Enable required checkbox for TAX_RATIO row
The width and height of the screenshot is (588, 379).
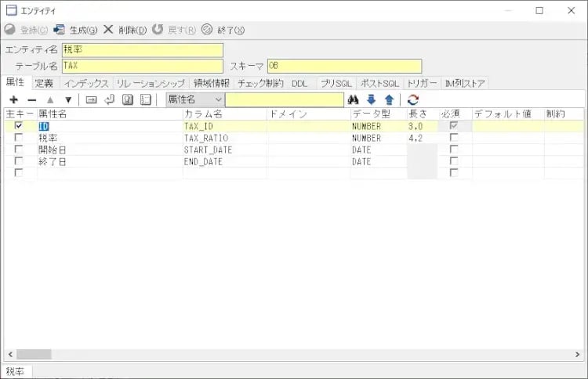click(453, 138)
